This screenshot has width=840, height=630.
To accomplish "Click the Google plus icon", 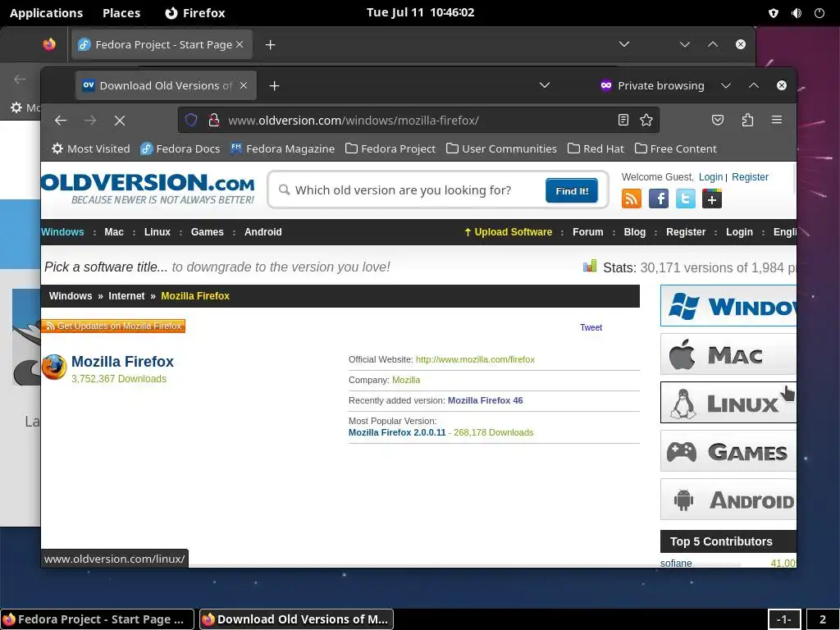I will pos(711,199).
